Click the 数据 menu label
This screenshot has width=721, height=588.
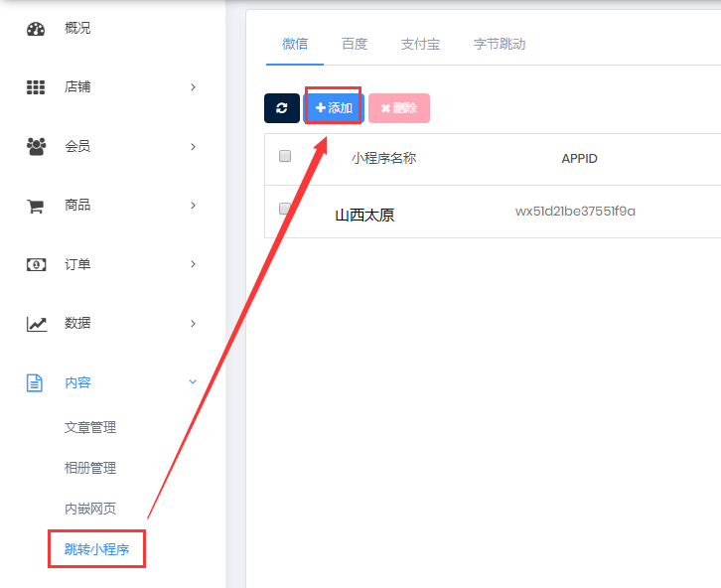tap(77, 323)
